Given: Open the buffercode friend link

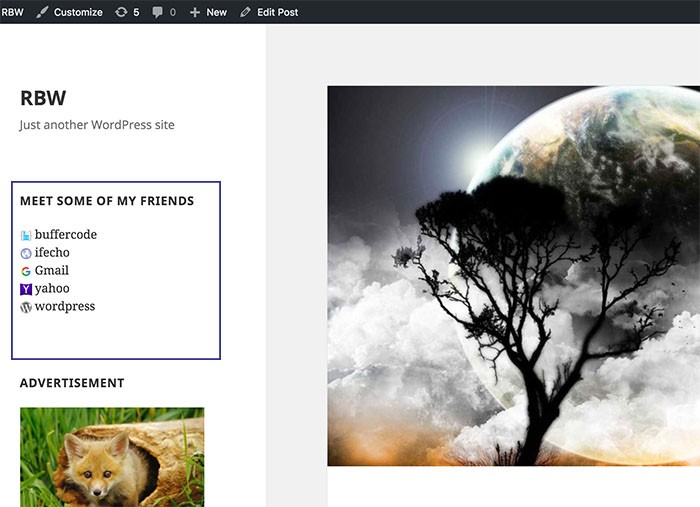Looking at the screenshot, I should pos(66,234).
